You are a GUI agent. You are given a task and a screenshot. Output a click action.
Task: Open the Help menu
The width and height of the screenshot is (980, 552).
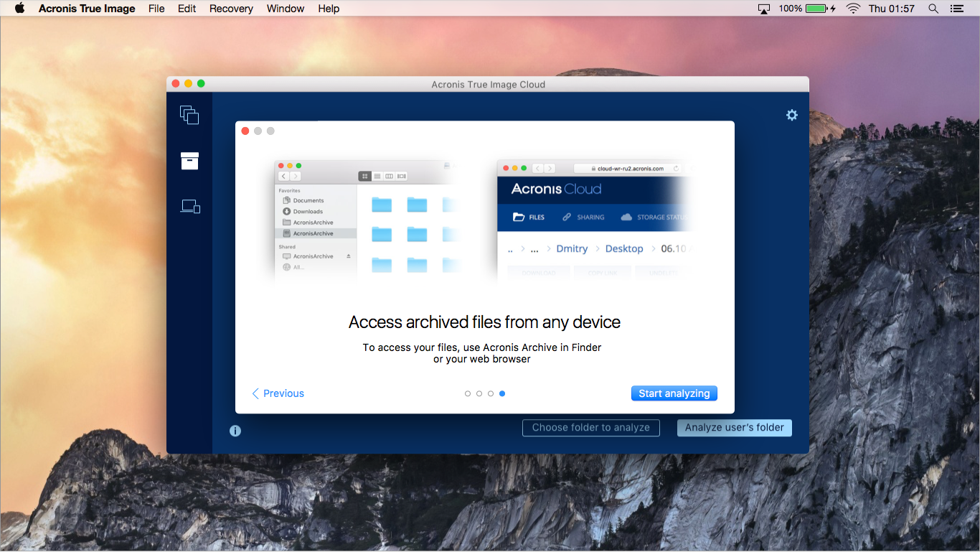[329, 9]
